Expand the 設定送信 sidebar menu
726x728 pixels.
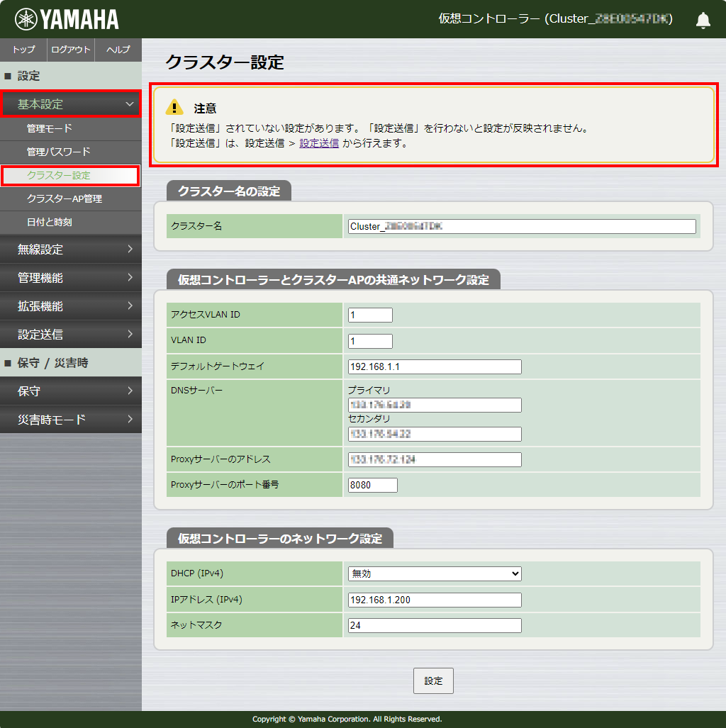click(70, 335)
